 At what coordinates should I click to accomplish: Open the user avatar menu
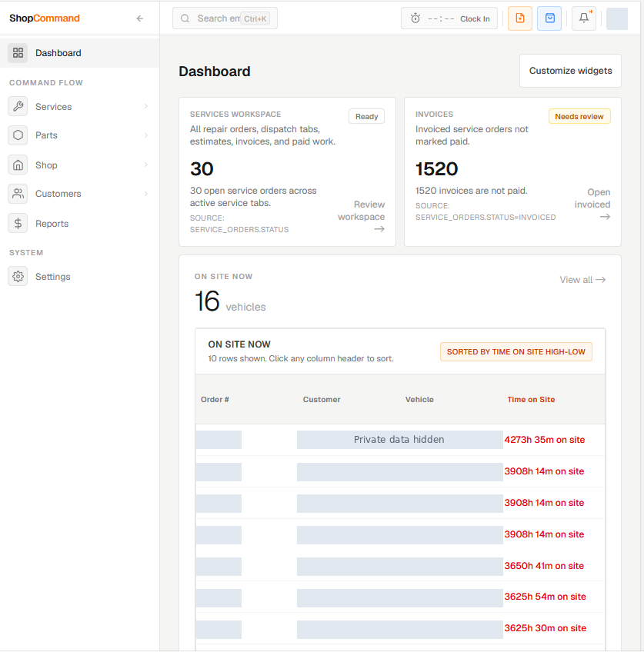click(617, 18)
